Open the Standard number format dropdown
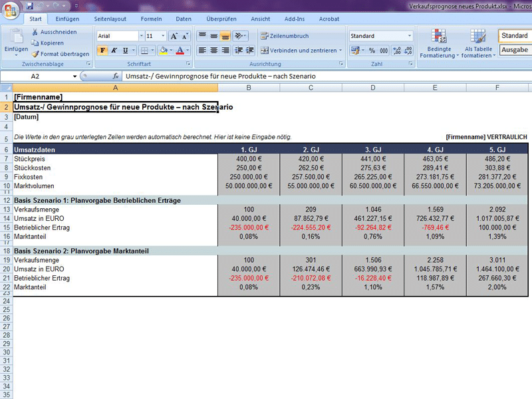 coord(410,36)
